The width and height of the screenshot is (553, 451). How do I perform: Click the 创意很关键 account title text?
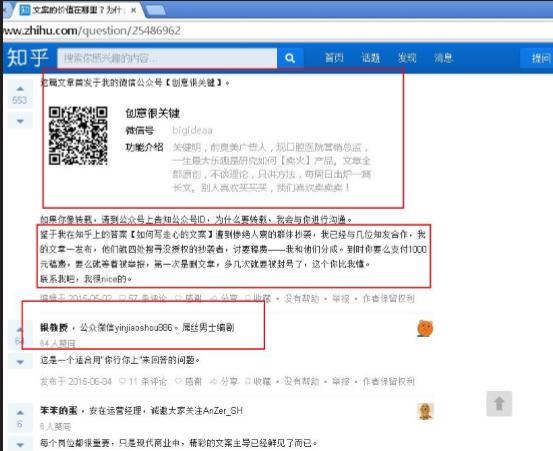[153, 113]
